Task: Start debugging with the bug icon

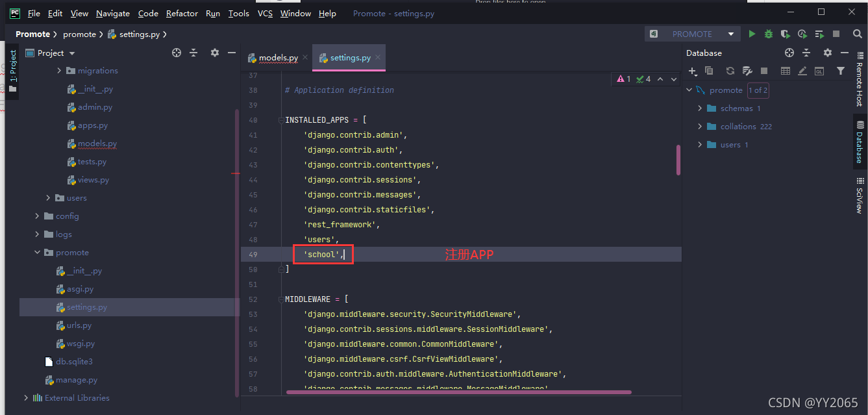Action: coord(769,34)
